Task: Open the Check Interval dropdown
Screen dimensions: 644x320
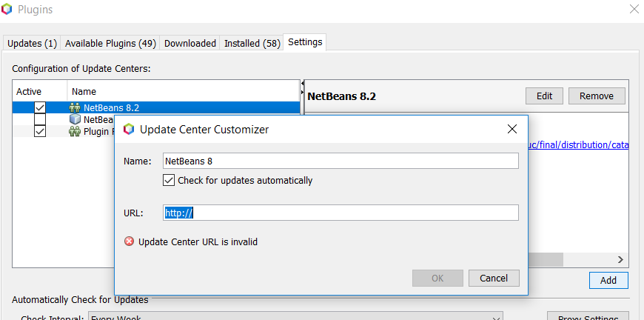Action: coord(295,317)
